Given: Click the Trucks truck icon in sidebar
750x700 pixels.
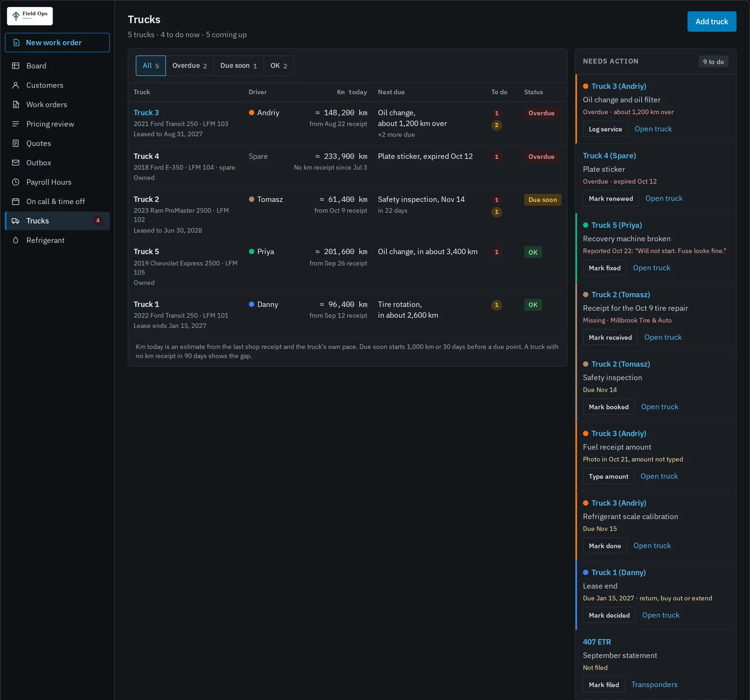Looking at the screenshot, I should (x=15, y=221).
